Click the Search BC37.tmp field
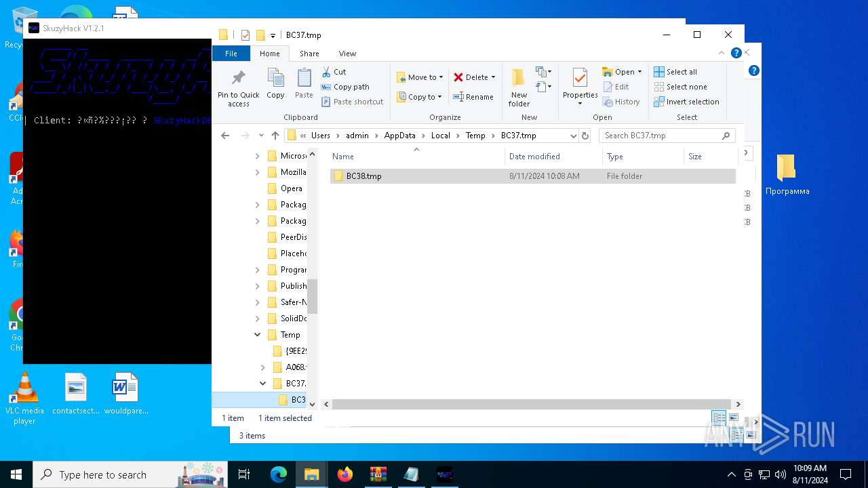Viewport: 868px width, 488px height. pyautogui.click(x=667, y=136)
